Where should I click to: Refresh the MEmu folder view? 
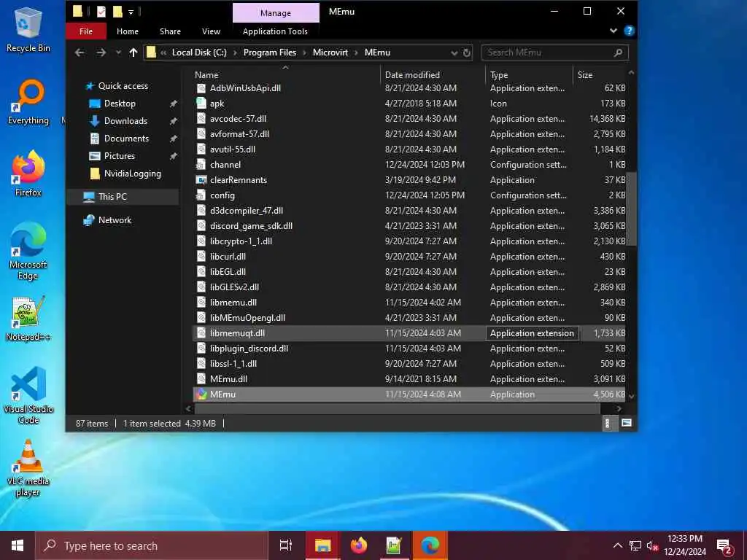pos(467,52)
